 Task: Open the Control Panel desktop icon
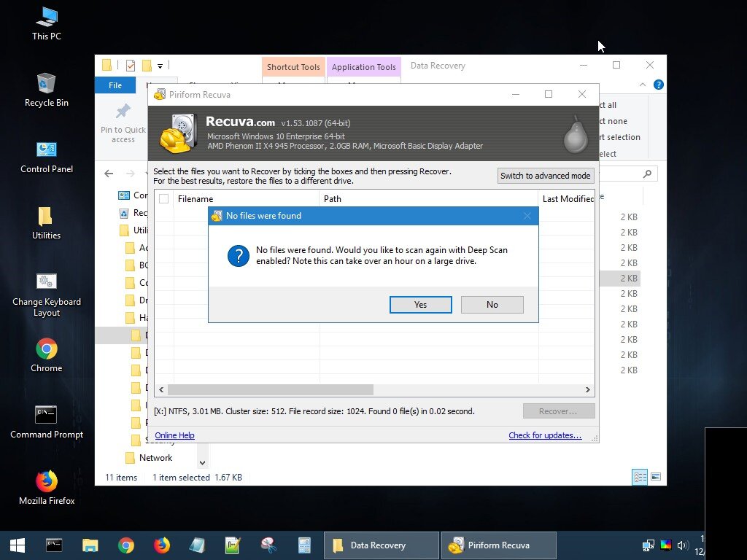click(x=46, y=157)
